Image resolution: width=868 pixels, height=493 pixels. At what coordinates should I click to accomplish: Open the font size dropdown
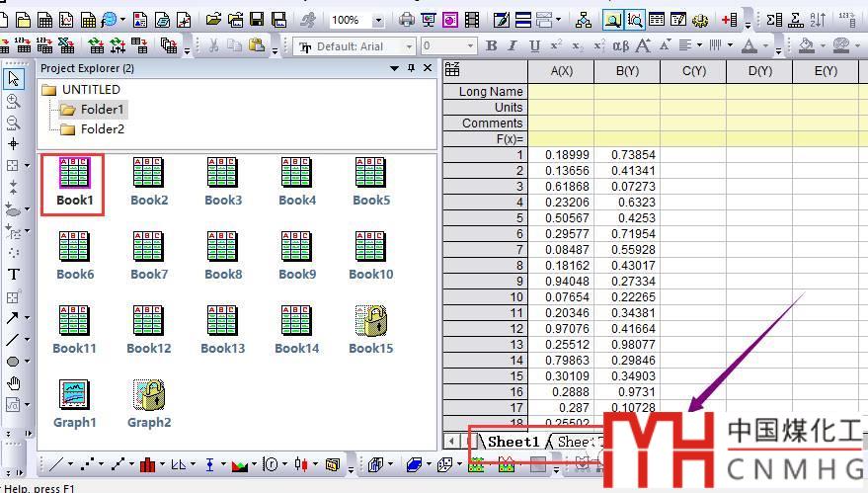pyautogui.click(x=470, y=46)
